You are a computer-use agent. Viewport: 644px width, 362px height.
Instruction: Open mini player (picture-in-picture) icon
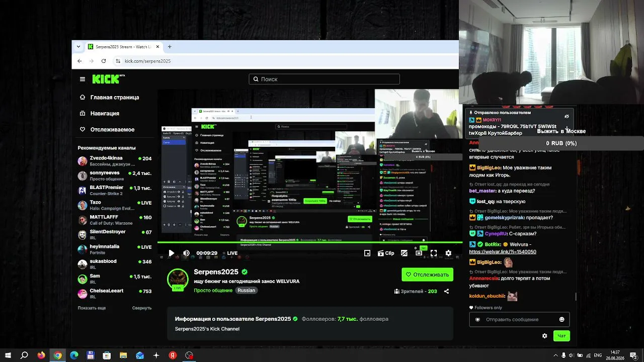pos(367,253)
